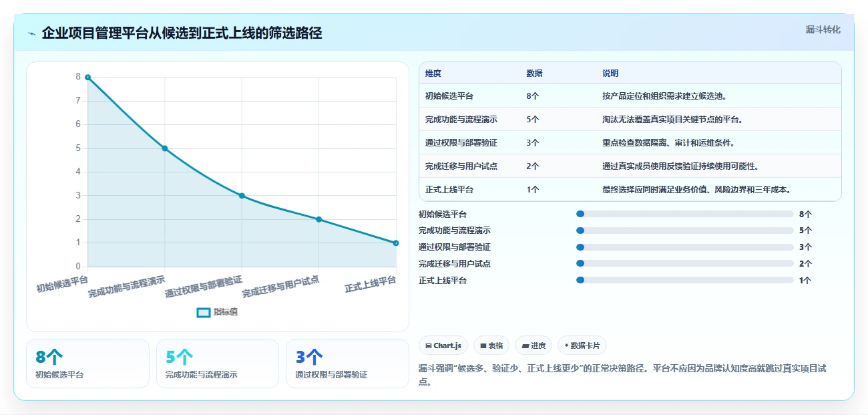Select the Chart.js tag chip
The height and width of the screenshot is (415, 868).
[443, 345]
